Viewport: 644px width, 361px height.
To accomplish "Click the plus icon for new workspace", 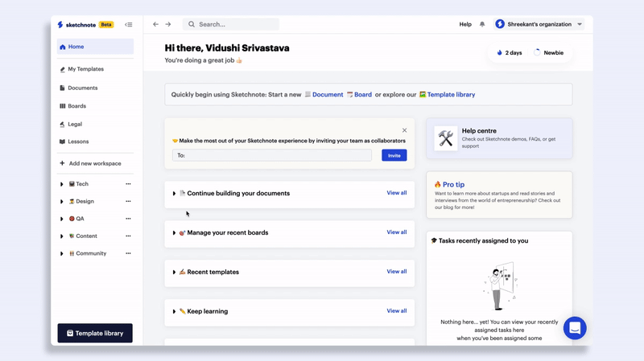I will click(x=62, y=163).
